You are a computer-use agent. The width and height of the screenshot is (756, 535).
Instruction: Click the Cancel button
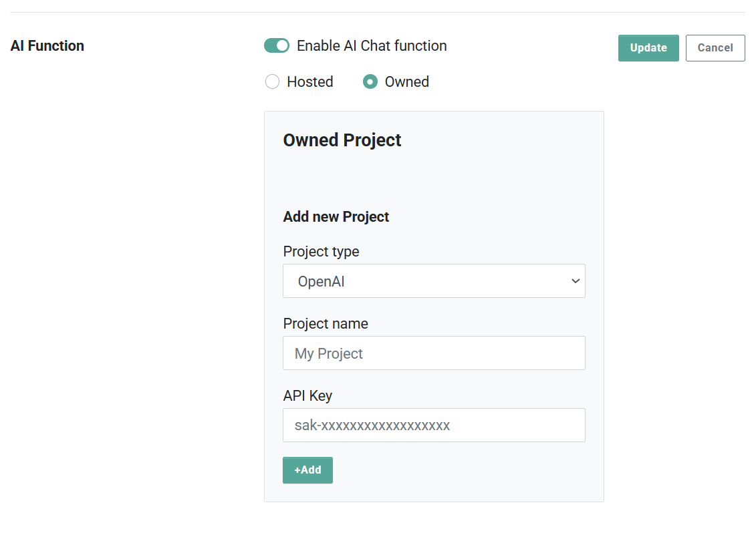pos(715,47)
